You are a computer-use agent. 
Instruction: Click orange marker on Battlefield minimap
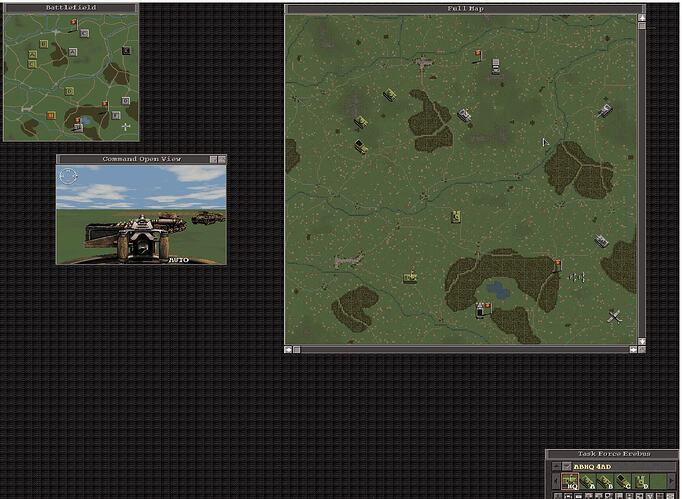(x=51, y=115)
